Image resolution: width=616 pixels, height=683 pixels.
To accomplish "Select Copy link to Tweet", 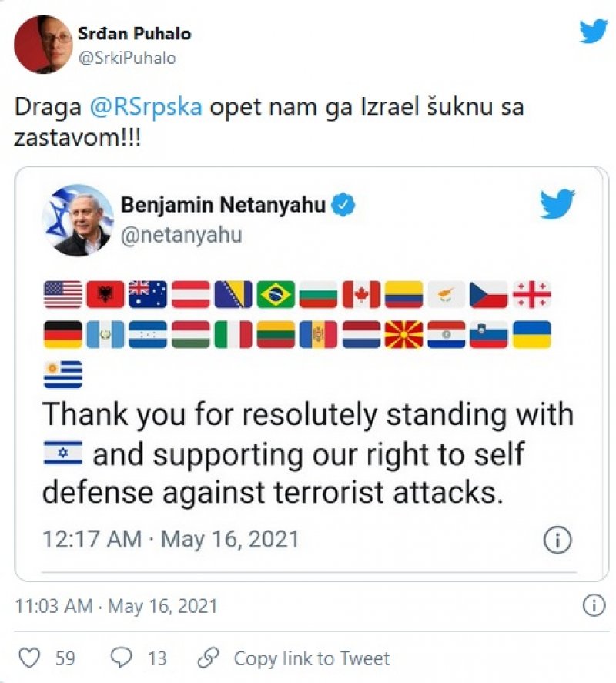I will (311, 658).
